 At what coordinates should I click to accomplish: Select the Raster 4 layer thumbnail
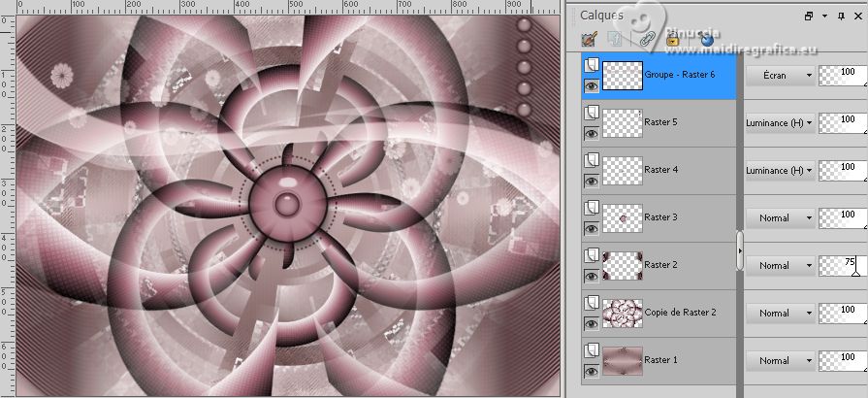[x=623, y=171]
